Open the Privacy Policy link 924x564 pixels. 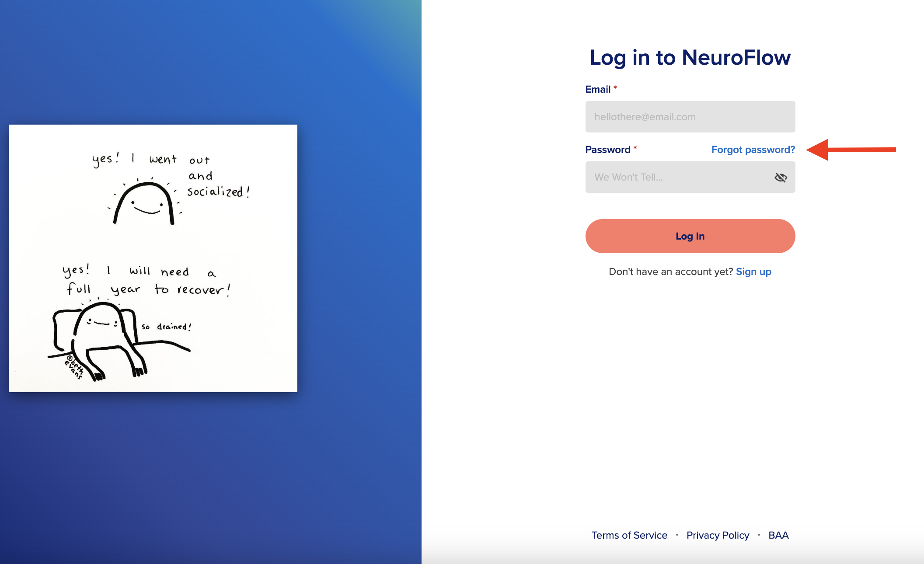click(x=718, y=535)
